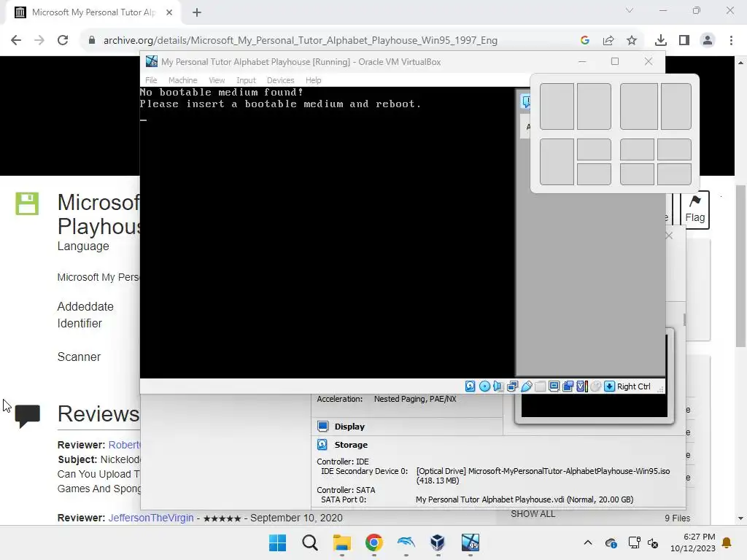Open the Machine menu in VM window

click(x=182, y=80)
